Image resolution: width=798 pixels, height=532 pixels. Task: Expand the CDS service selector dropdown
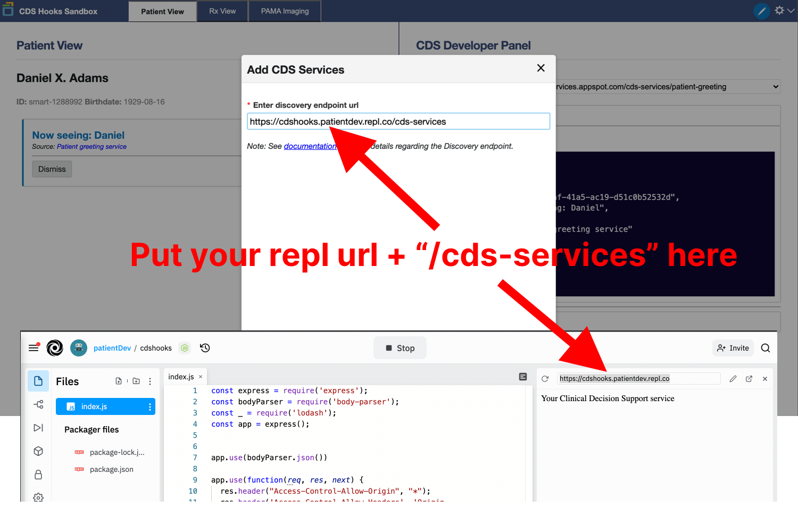click(x=668, y=87)
